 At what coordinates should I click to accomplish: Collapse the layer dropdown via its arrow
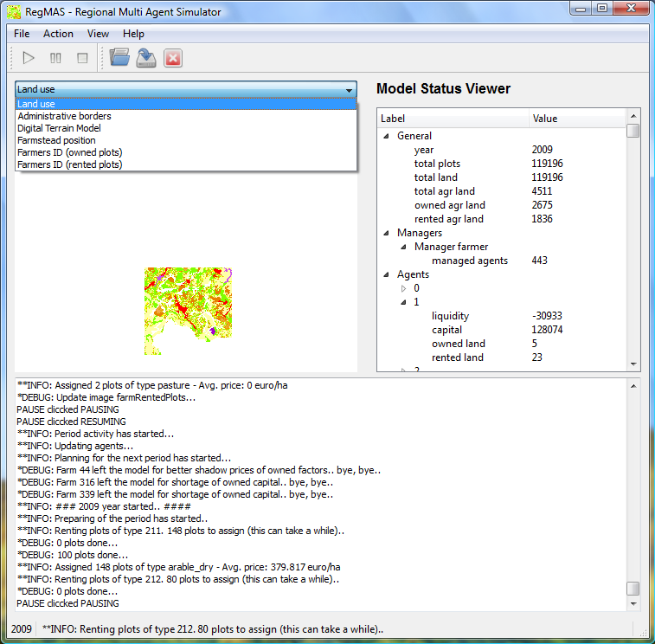(350, 90)
